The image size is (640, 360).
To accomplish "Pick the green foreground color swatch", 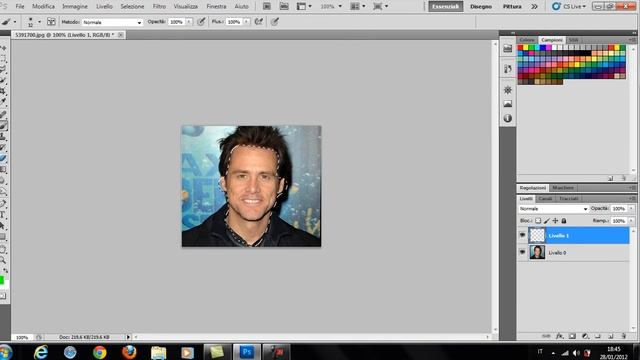I will click(2, 280).
